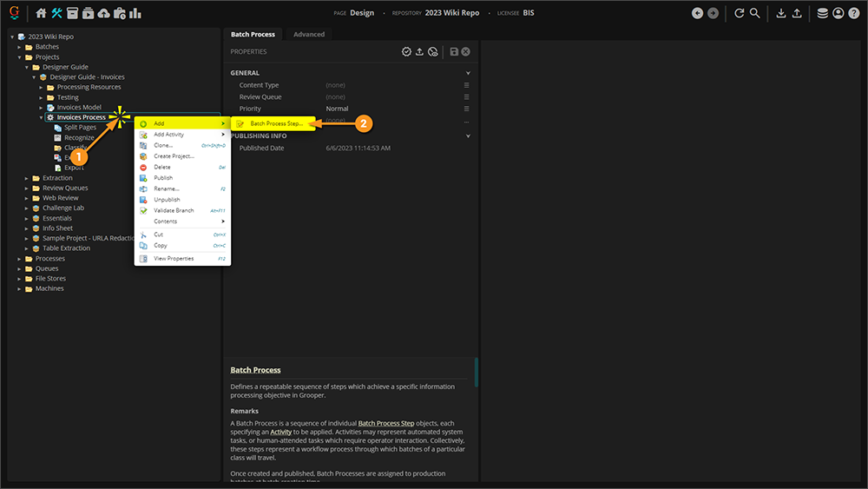Select the Recognize step in tree
The height and width of the screenshot is (489, 868).
[79, 138]
